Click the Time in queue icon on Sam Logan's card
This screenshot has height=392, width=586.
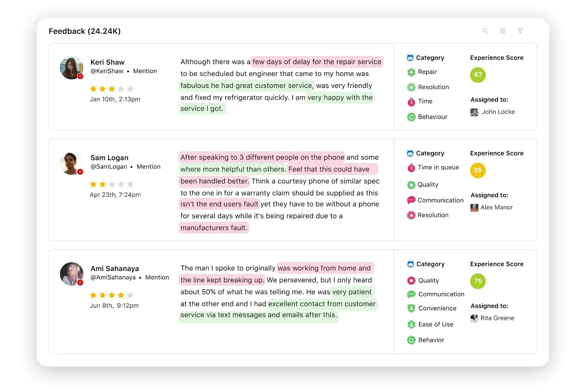(411, 167)
